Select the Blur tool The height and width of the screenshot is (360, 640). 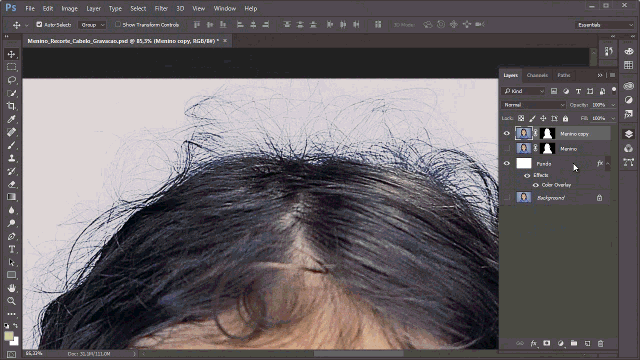pos(11,210)
